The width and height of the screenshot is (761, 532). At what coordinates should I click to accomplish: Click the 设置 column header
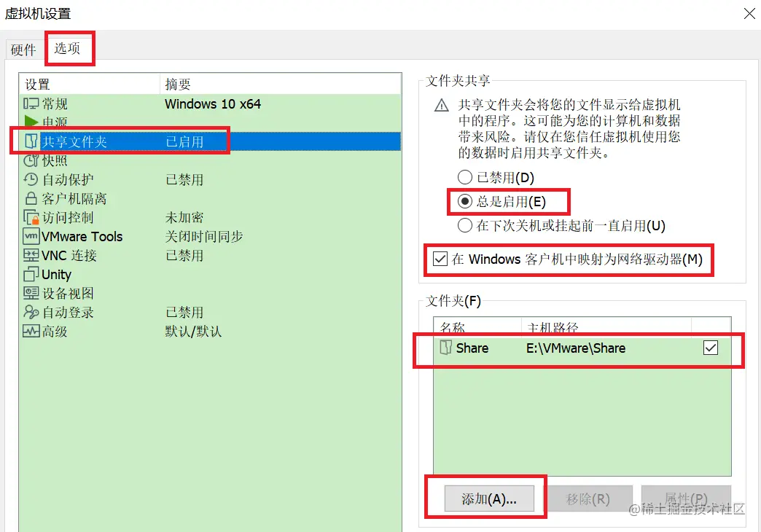click(90, 84)
